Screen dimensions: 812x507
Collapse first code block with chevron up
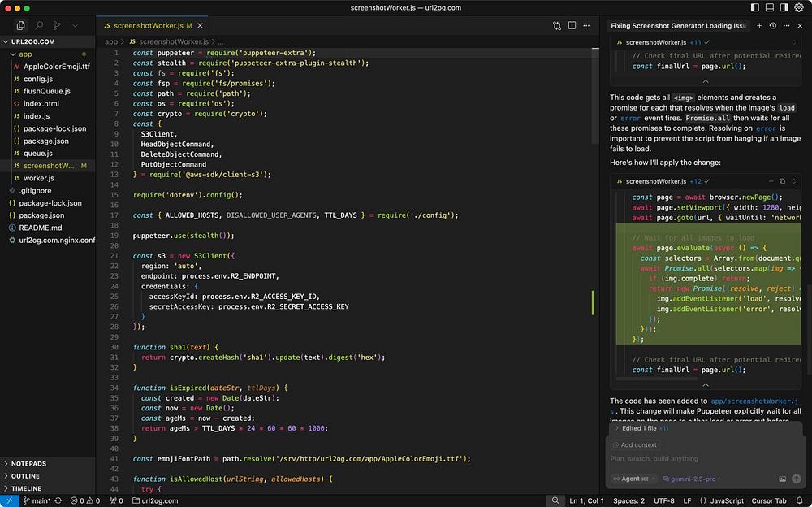[x=706, y=81]
